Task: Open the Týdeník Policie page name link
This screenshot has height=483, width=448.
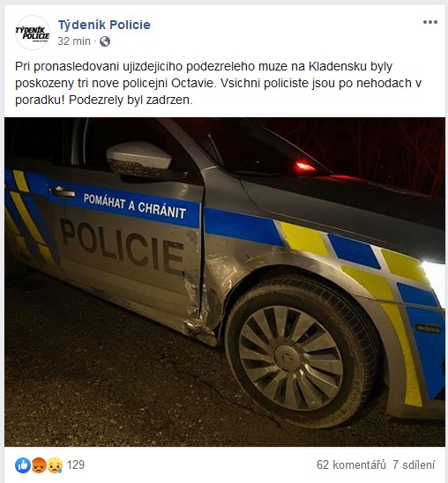Action: tap(104, 25)
